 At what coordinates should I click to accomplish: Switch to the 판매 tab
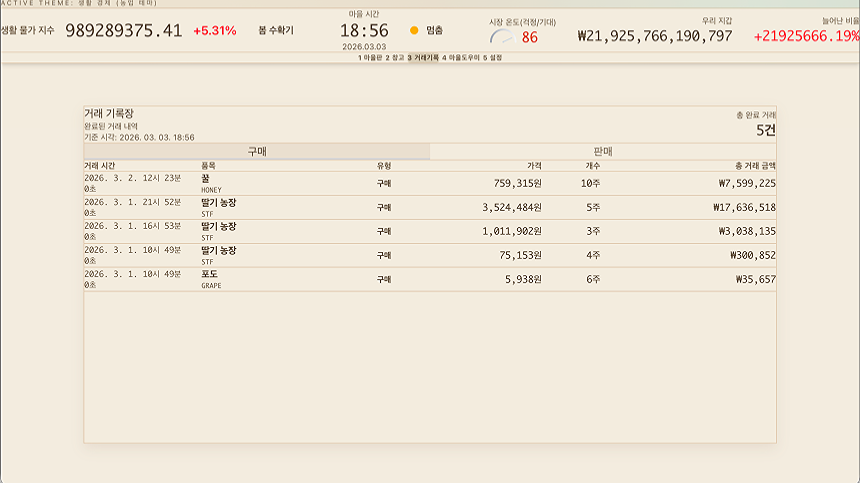(602, 151)
